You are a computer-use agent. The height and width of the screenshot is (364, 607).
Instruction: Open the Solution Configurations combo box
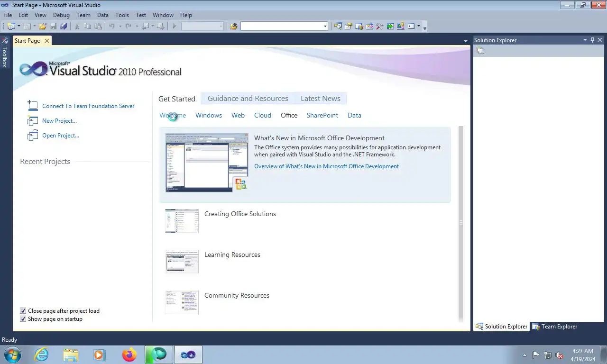click(202, 27)
